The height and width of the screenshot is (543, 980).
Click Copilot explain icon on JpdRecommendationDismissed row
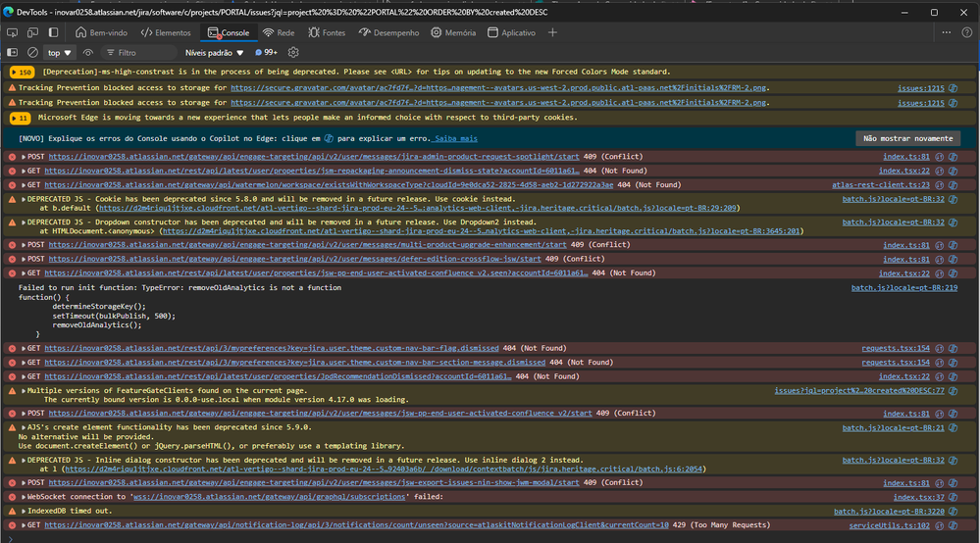[x=954, y=376]
